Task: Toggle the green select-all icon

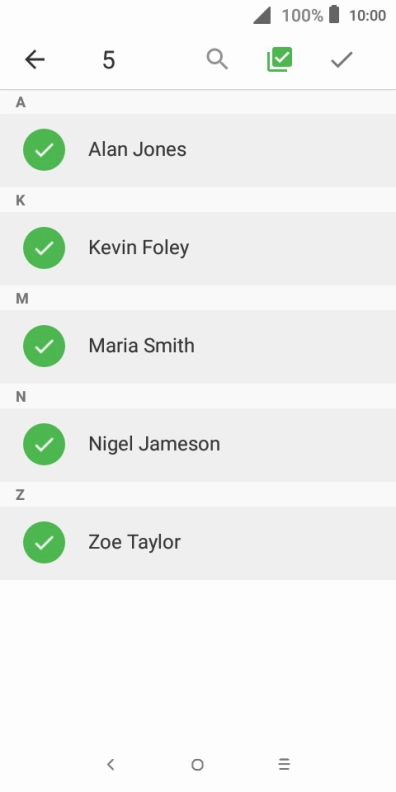Action: pos(280,60)
